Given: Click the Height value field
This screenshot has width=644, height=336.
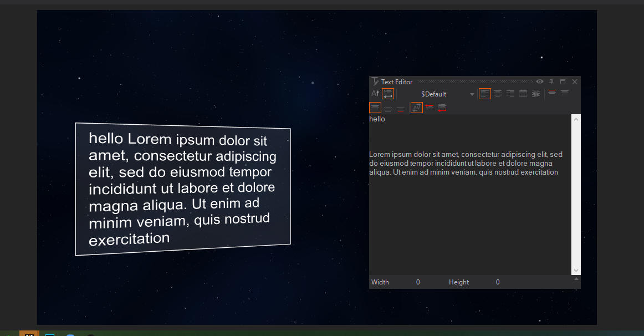Looking at the screenshot, I should tap(497, 282).
